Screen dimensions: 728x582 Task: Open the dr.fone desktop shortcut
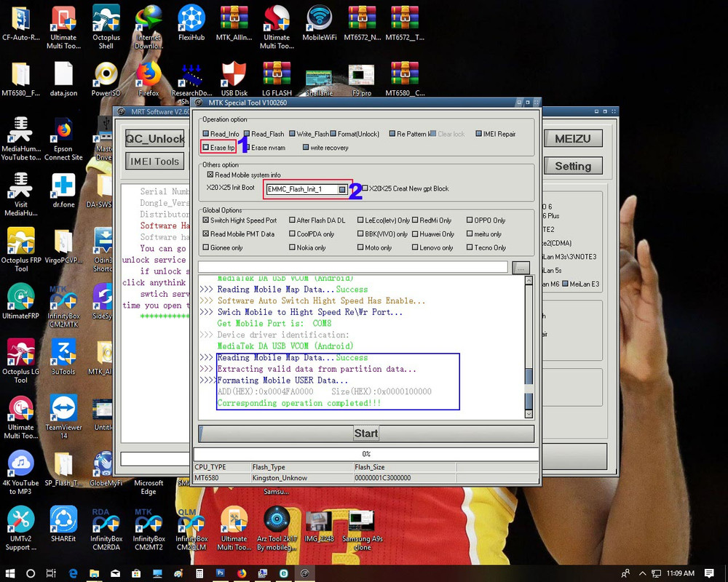tap(63, 191)
